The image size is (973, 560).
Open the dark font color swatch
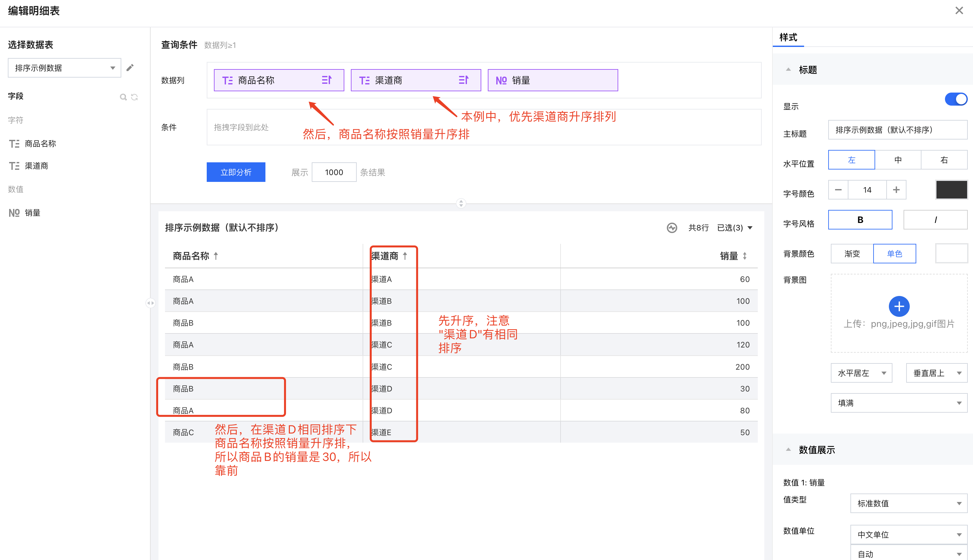[951, 190]
